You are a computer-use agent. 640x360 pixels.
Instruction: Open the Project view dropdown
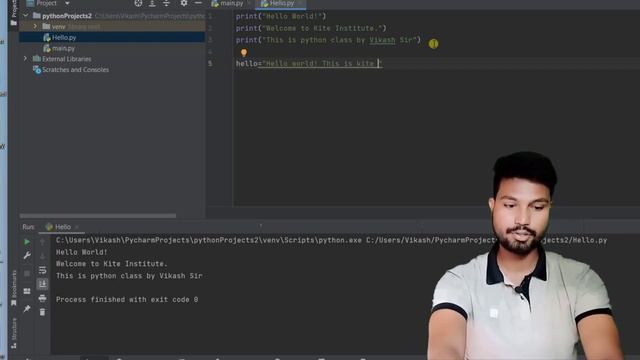67,3
